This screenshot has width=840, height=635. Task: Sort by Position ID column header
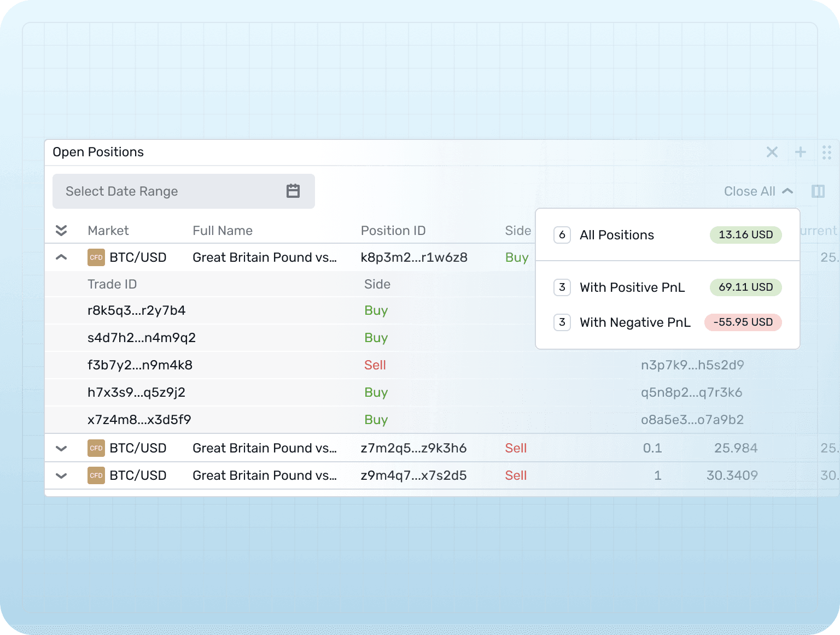(393, 231)
